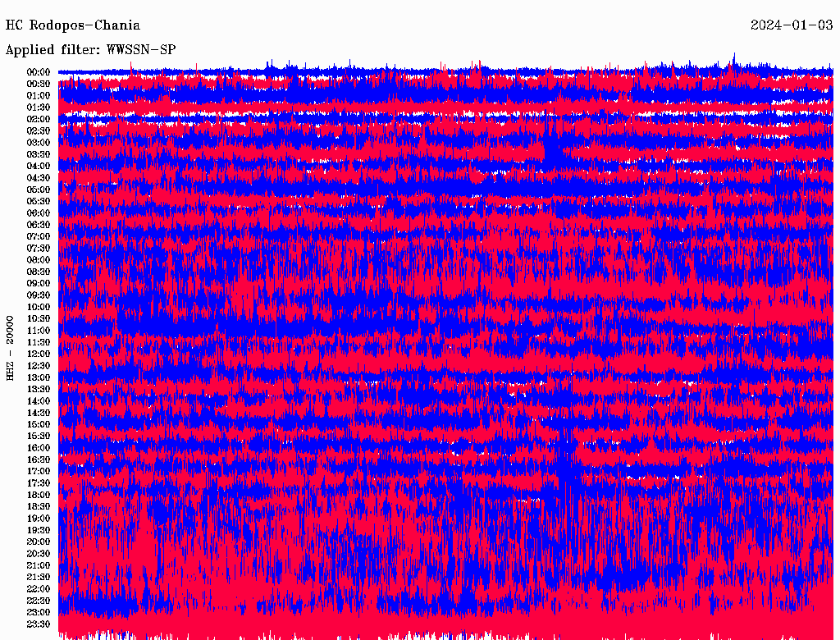Image resolution: width=840 pixels, height=640 pixels.
Task: Select the 05:00 time label
Action: pyautogui.click(x=39, y=190)
